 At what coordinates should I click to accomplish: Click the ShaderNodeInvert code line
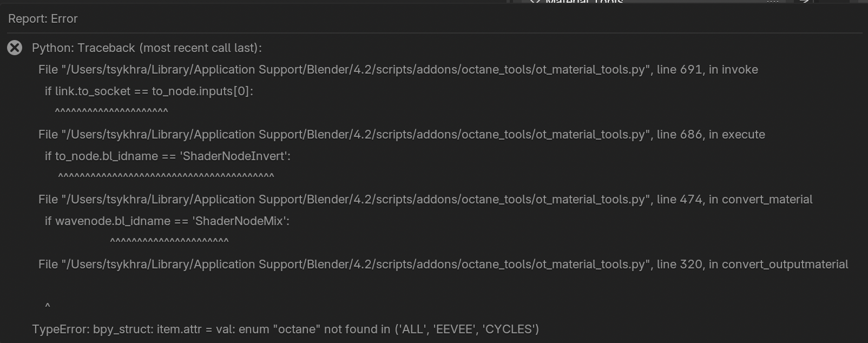tap(167, 156)
